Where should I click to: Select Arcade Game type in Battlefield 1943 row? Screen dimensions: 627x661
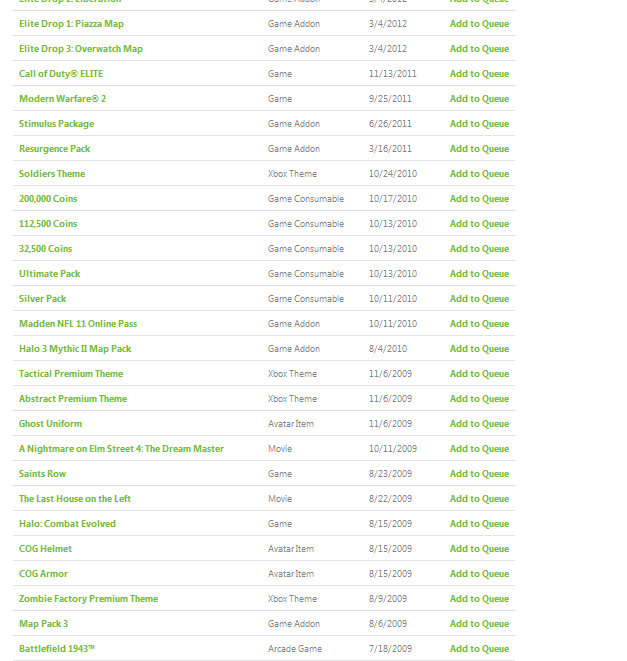(295, 649)
